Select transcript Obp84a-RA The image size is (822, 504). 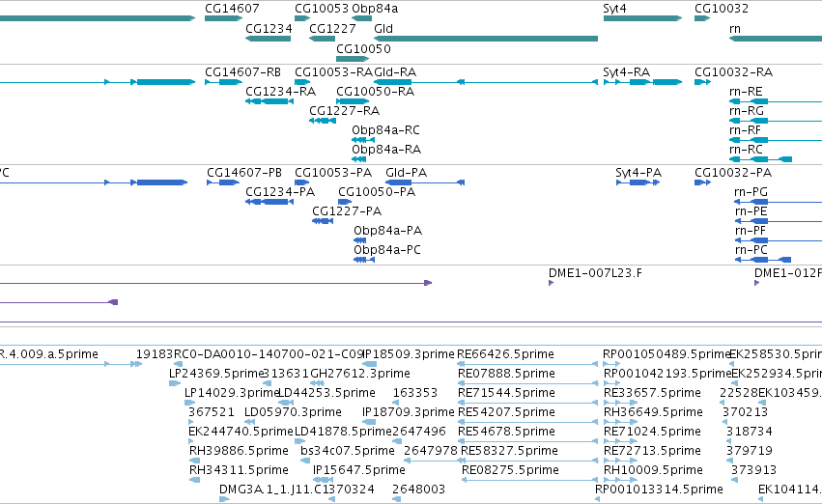point(385,150)
